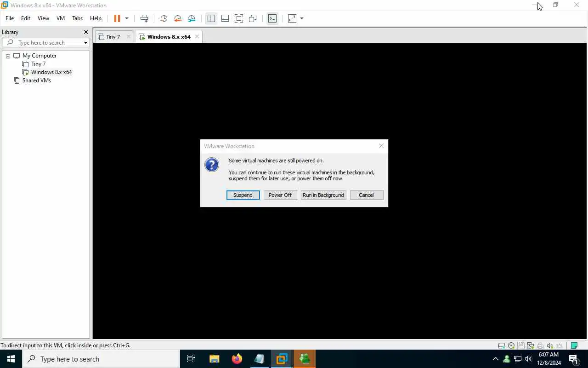The width and height of the screenshot is (588, 368).
Task: Click the VMware Workstation taskbar icon
Action: point(282,359)
